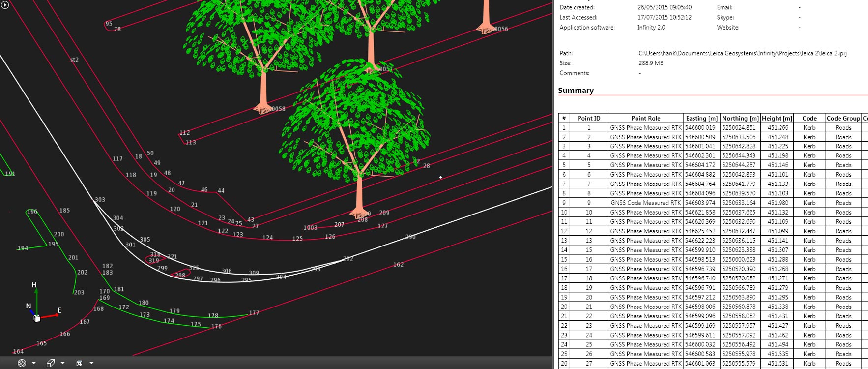Image resolution: width=868 pixels, height=369 pixels.
Task: Click point label 177 on the green line
Action: [254, 313]
